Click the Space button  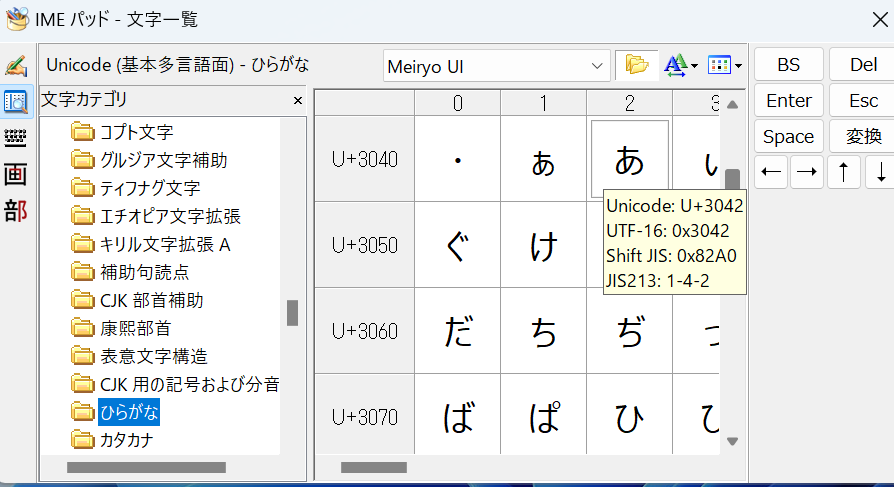[789, 136]
